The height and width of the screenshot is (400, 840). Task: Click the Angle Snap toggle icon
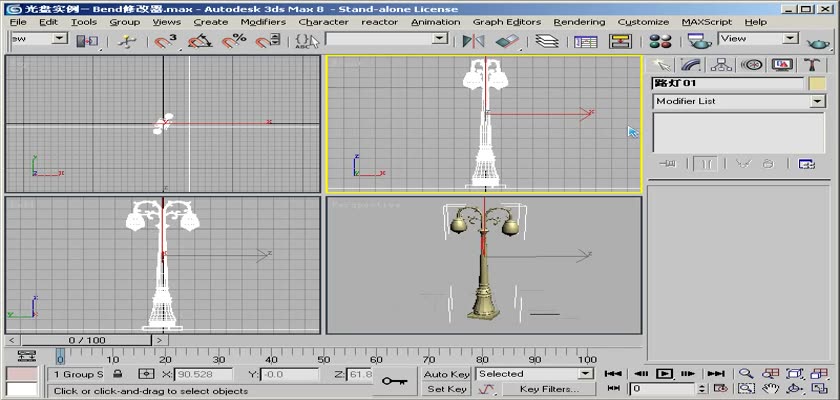(x=198, y=40)
